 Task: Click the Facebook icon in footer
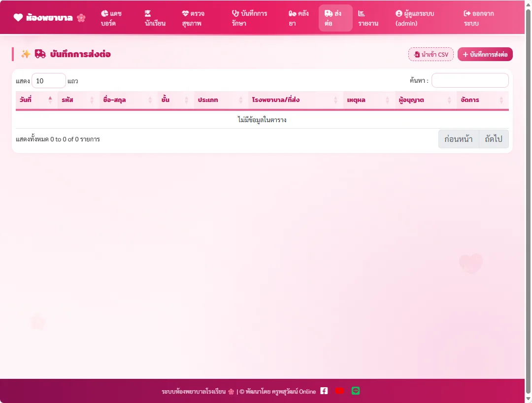(324, 391)
